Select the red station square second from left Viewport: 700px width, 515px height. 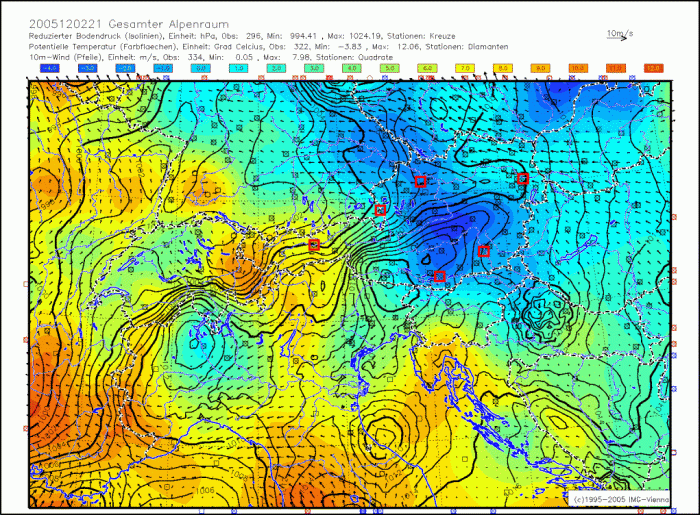pos(380,210)
